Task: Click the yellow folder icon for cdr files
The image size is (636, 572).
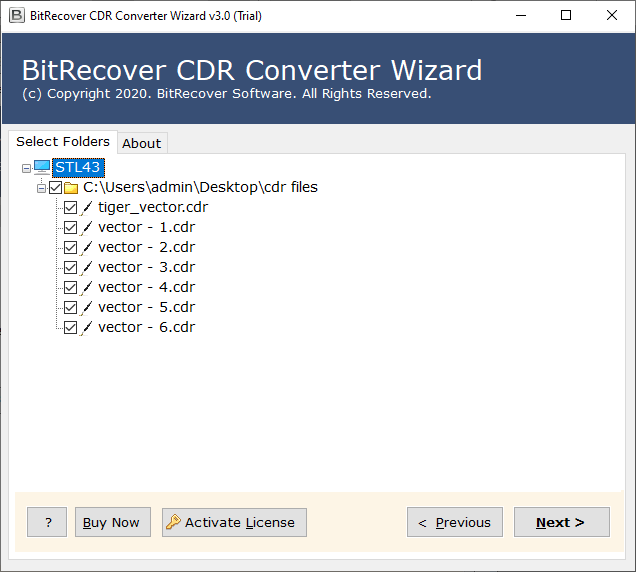Action: [71, 188]
